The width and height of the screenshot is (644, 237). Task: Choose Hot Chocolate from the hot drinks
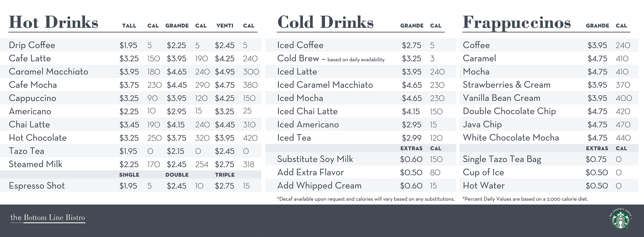pyautogui.click(x=38, y=138)
